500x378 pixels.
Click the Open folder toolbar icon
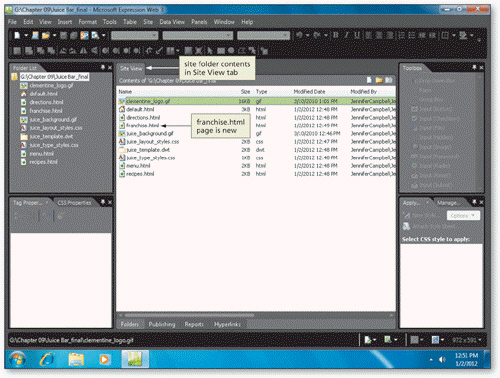(46, 35)
